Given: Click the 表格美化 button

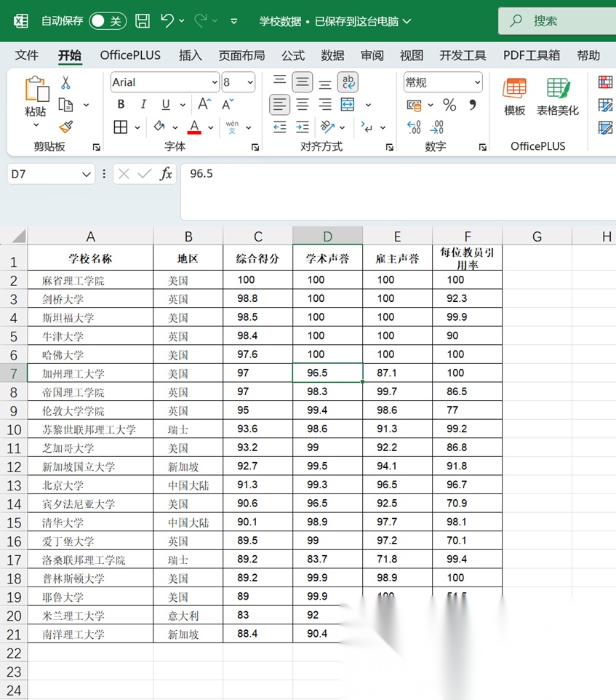Looking at the screenshot, I should (558, 97).
